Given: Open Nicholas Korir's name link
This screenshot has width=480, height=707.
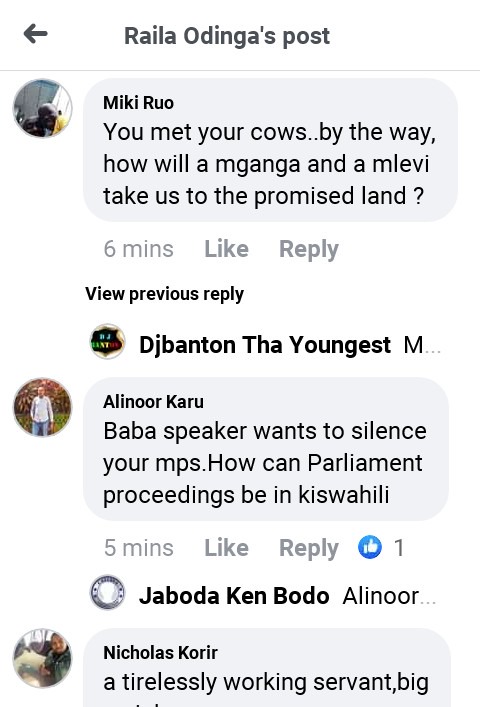Looking at the screenshot, I should 160,652.
